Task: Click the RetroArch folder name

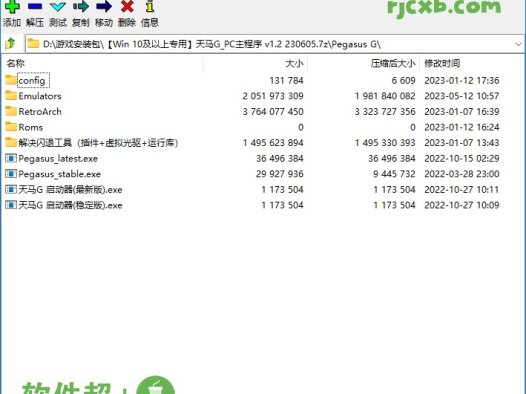Action: [x=40, y=112]
